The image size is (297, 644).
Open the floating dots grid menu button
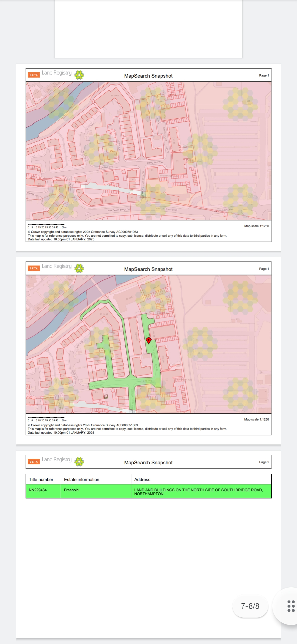coord(291,606)
